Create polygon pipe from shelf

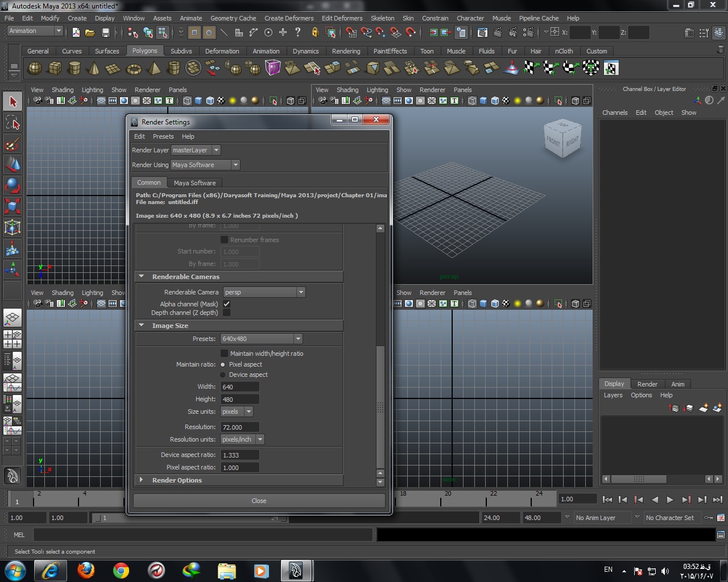(173, 68)
